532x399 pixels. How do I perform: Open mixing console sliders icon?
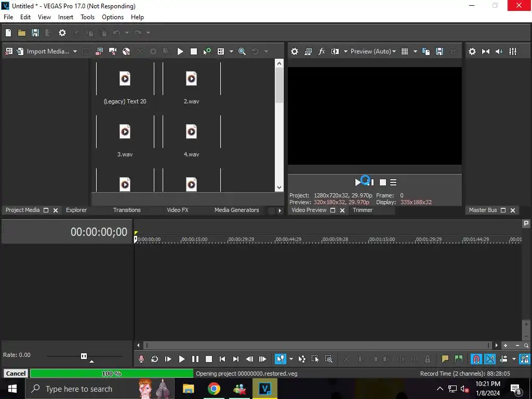pos(513,51)
